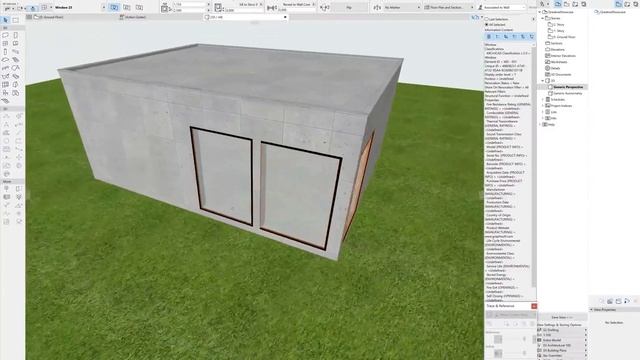Click third icon above View Properties

tap(627, 301)
